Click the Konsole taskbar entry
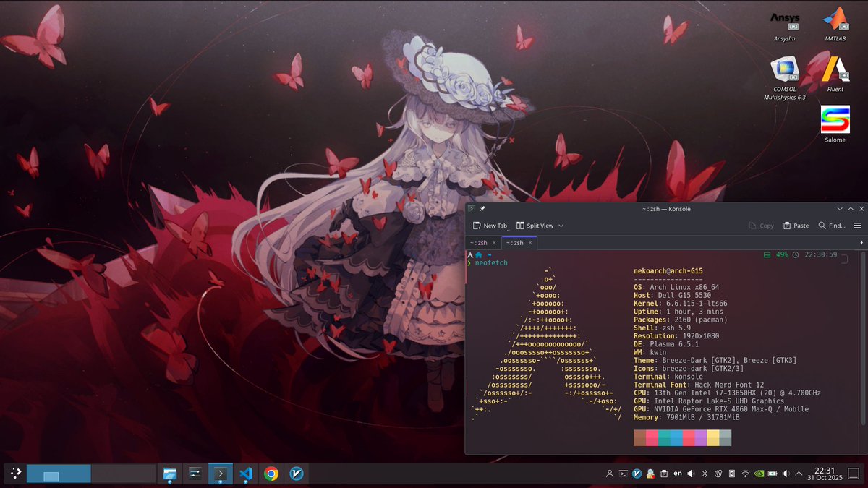The image size is (868, 488). coord(221,474)
